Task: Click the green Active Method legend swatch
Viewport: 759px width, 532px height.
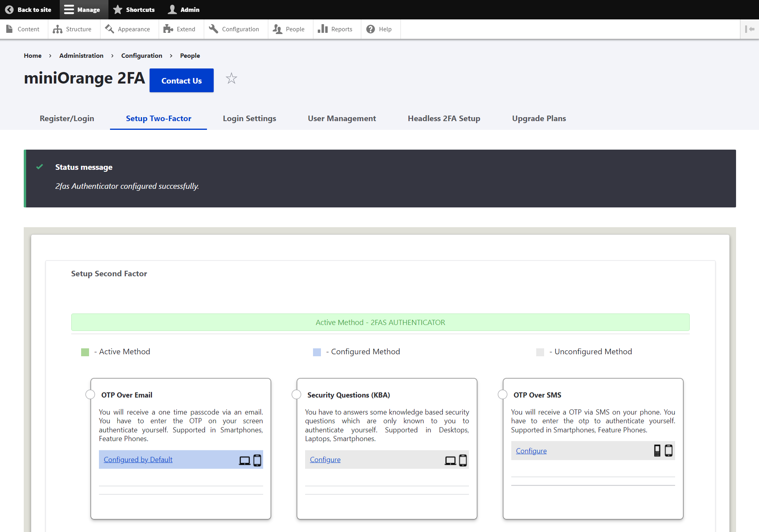Action: click(x=85, y=352)
